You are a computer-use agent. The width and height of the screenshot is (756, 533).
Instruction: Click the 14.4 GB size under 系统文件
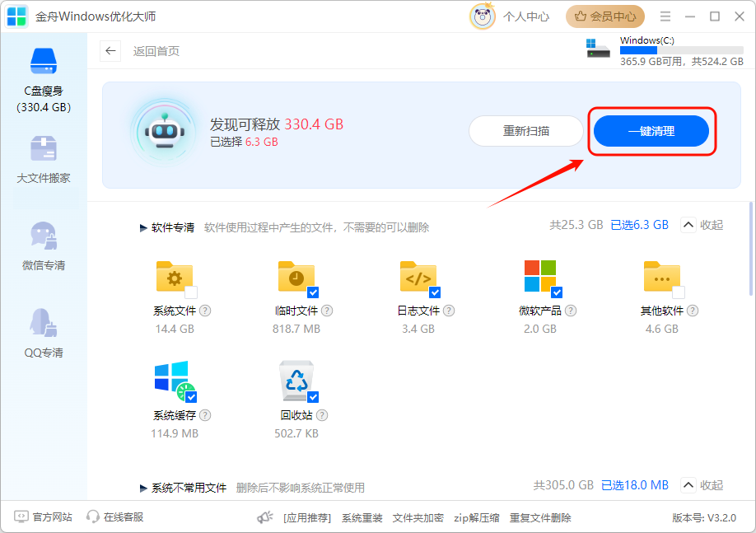[175, 329]
